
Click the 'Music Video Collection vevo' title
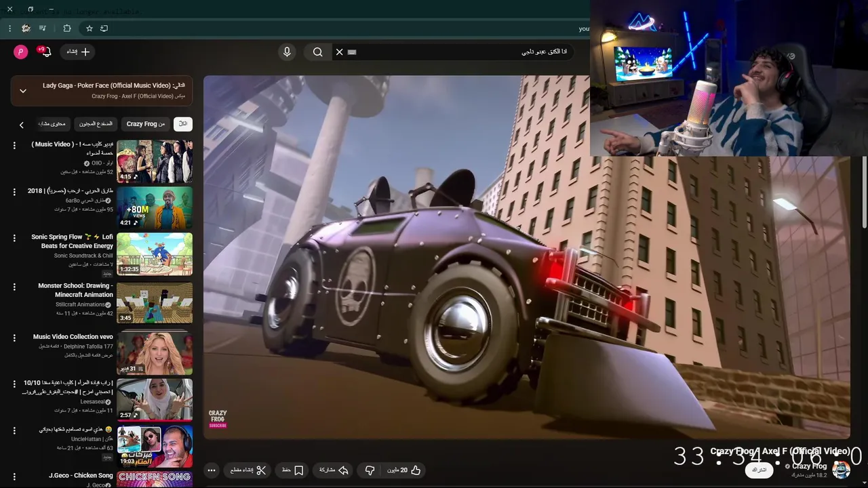[x=73, y=337]
